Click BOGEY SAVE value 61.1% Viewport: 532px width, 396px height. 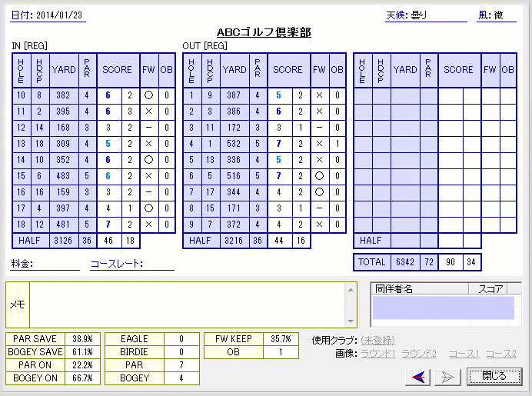tap(82, 352)
